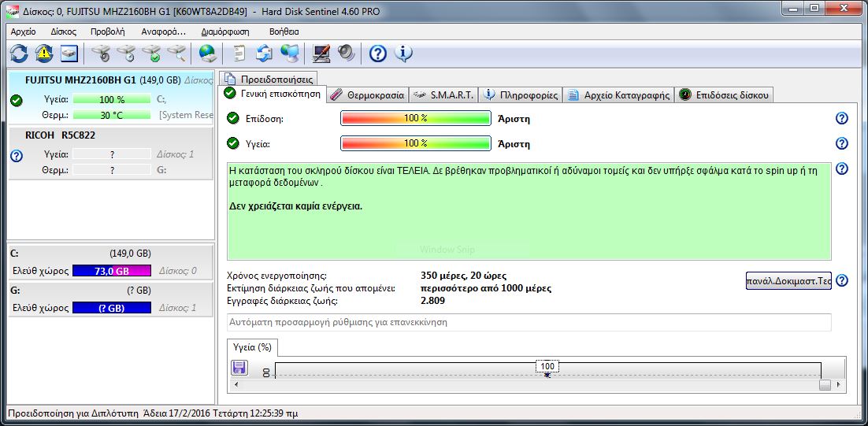This screenshot has width=868, height=426.
Task: Open the Αναφορά menu
Action: 164,31
